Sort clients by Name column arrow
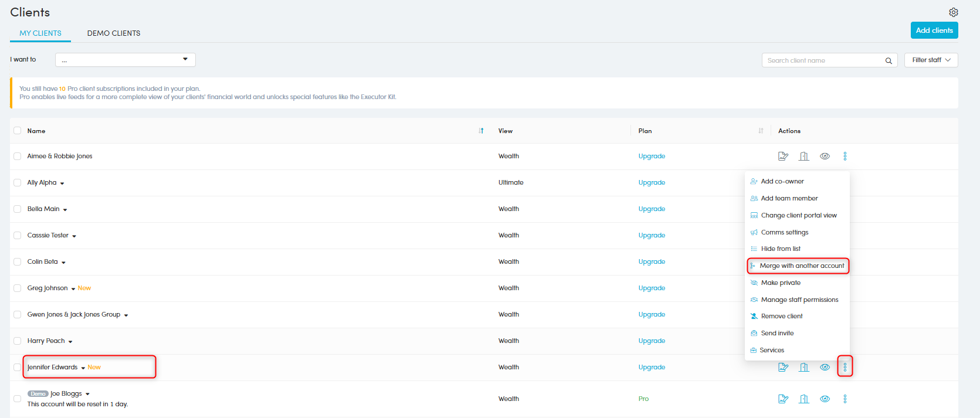 tap(481, 131)
